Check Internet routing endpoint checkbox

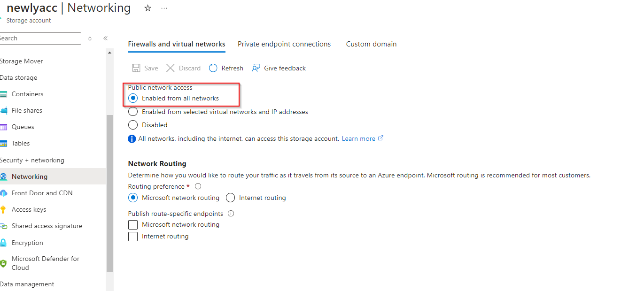point(133,237)
